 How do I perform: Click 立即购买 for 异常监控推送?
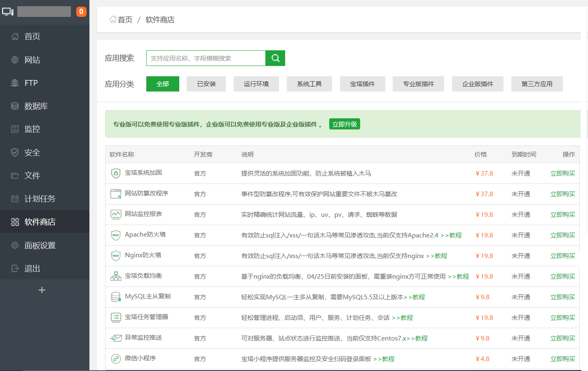click(x=562, y=338)
